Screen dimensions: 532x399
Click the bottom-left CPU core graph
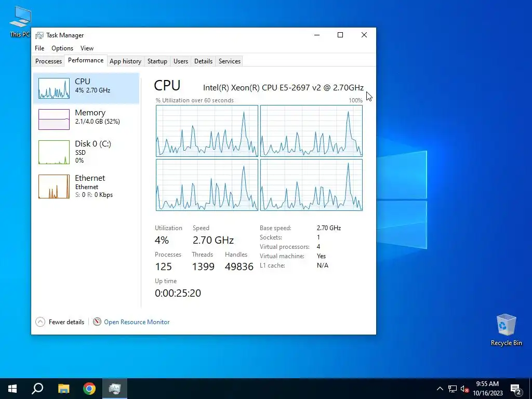[207, 185]
